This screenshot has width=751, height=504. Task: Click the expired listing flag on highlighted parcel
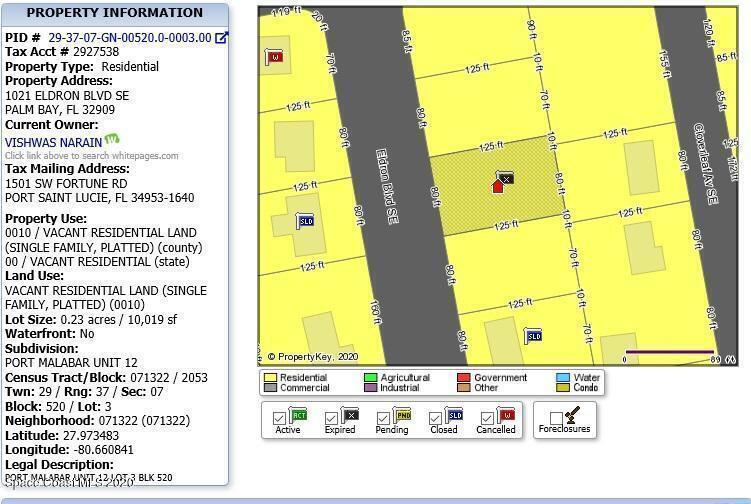506,178
